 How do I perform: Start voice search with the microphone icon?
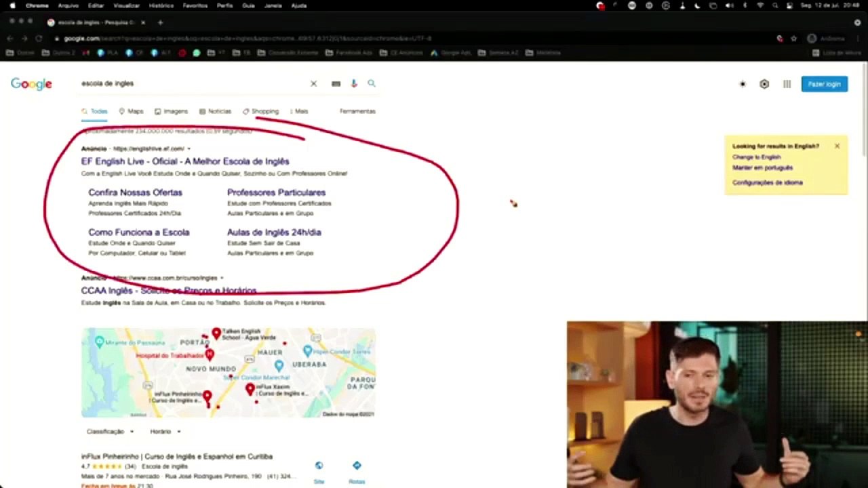(353, 83)
